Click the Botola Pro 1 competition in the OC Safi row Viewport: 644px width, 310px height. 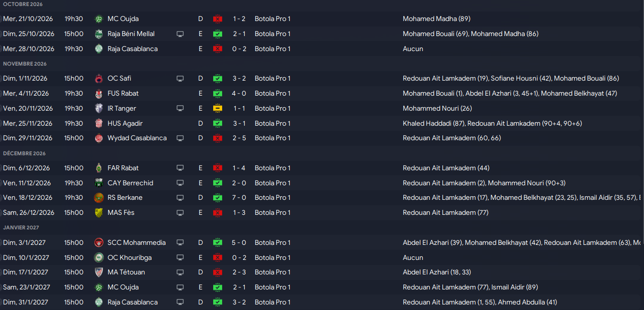click(x=273, y=79)
